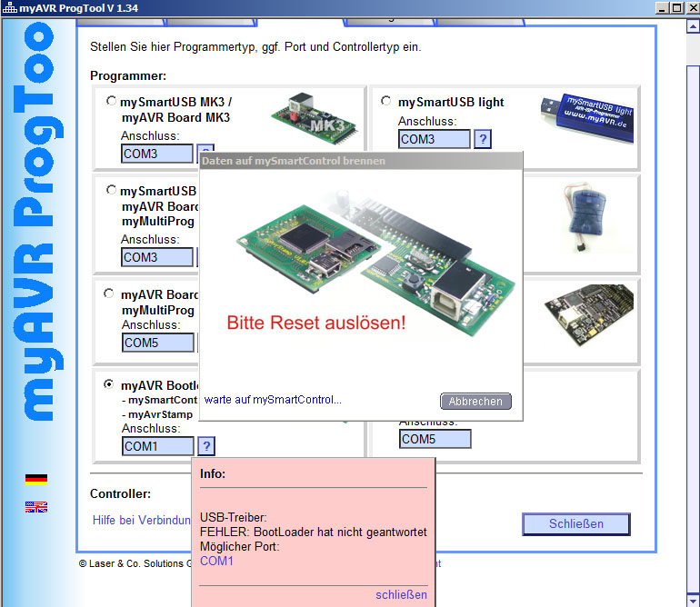Click the 'Controller:' heading
Viewport: 700px width, 607px height.
pyautogui.click(x=120, y=493)
